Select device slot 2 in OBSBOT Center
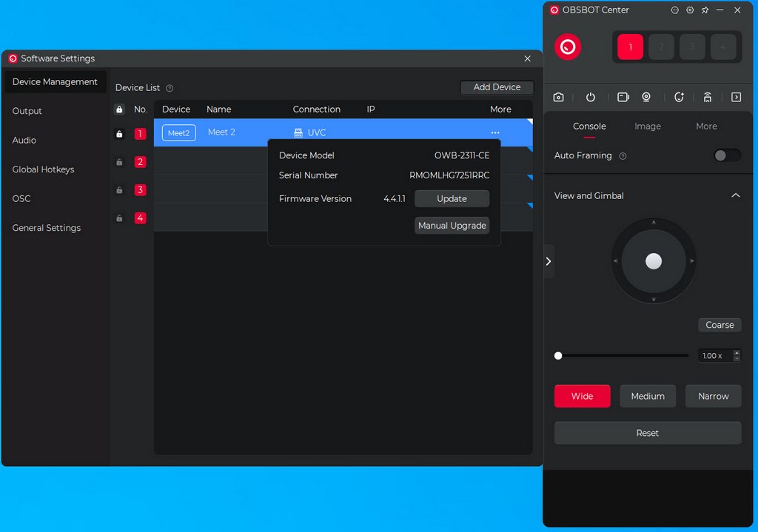The height and width of the screenshot is (532, 758). (x=661, y=47)
